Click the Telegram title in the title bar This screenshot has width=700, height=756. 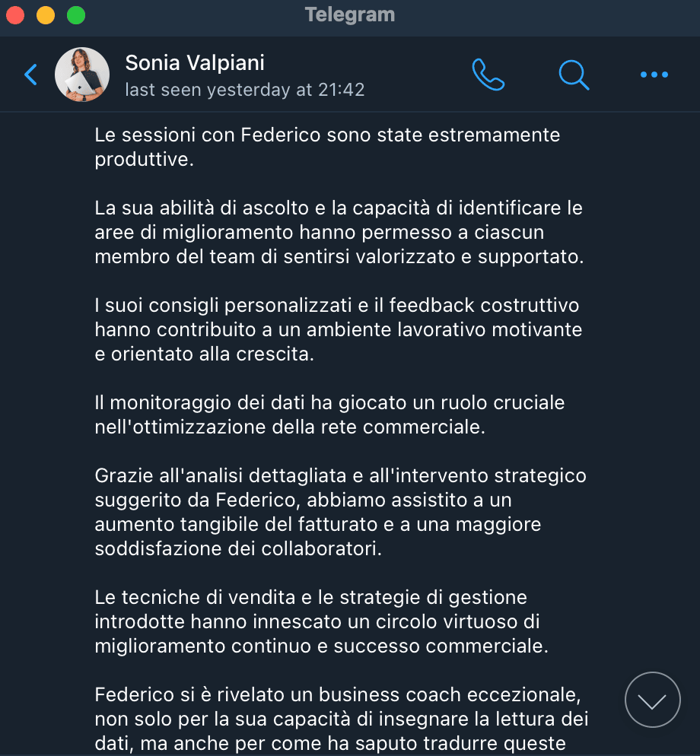tap(350, 14)
